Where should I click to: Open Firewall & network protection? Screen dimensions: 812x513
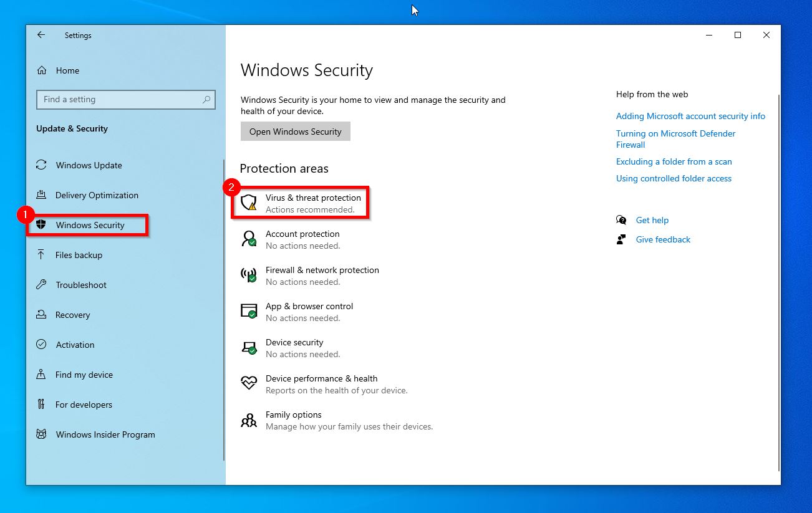pos(310,276)
